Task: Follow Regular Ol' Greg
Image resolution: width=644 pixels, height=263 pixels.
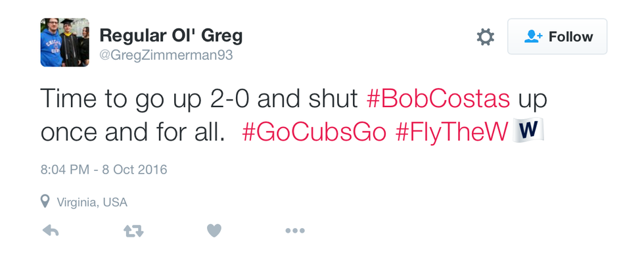Action: pos(557,37)
